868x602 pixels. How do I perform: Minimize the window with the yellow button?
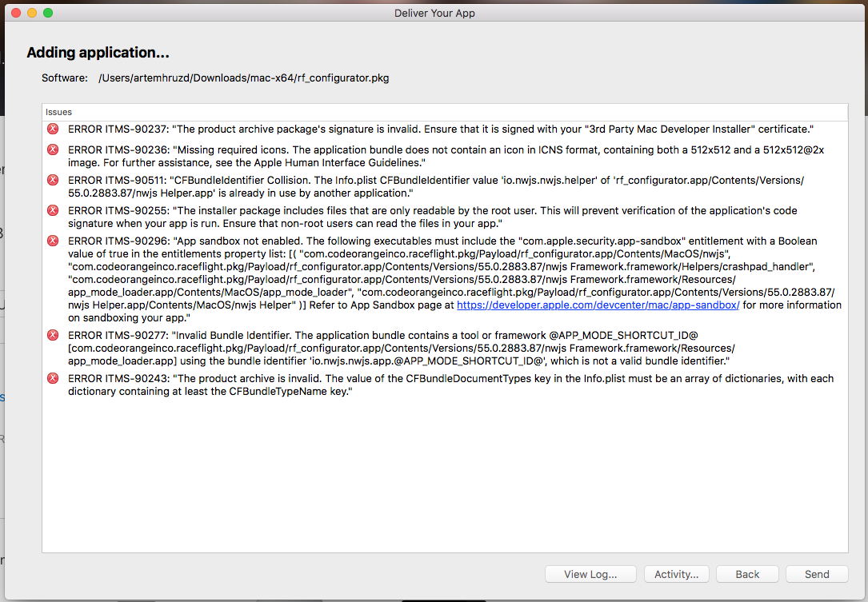[x=32, y=13]
